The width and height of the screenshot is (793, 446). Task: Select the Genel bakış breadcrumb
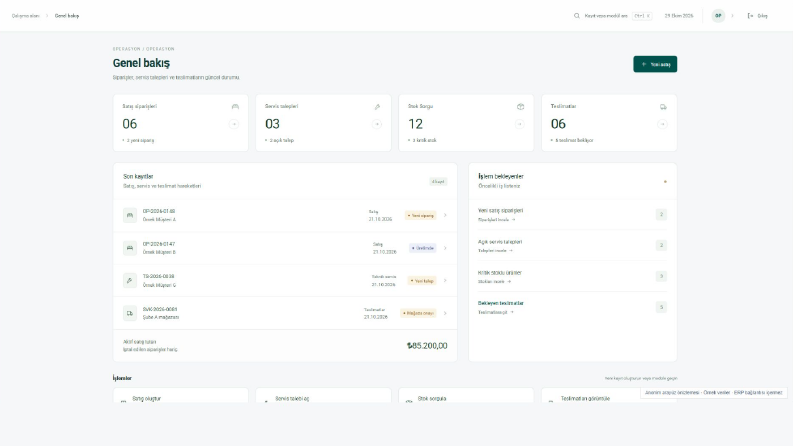click(67, 16)
